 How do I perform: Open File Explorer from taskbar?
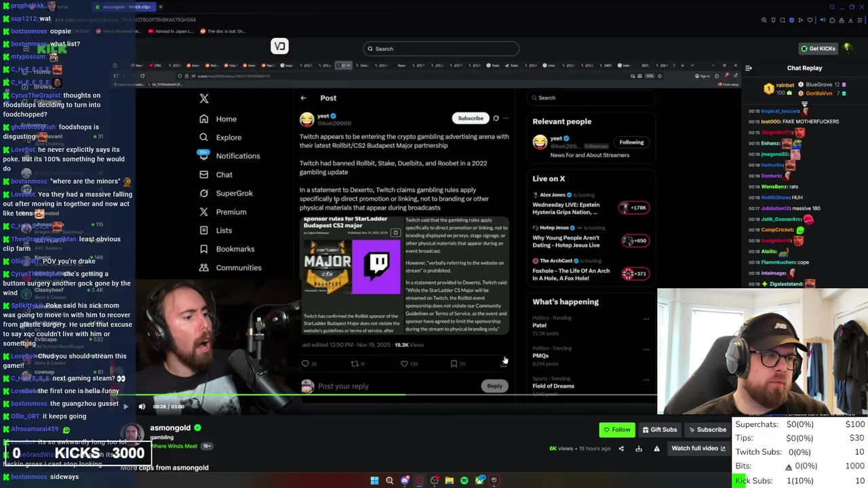point(449,481)
